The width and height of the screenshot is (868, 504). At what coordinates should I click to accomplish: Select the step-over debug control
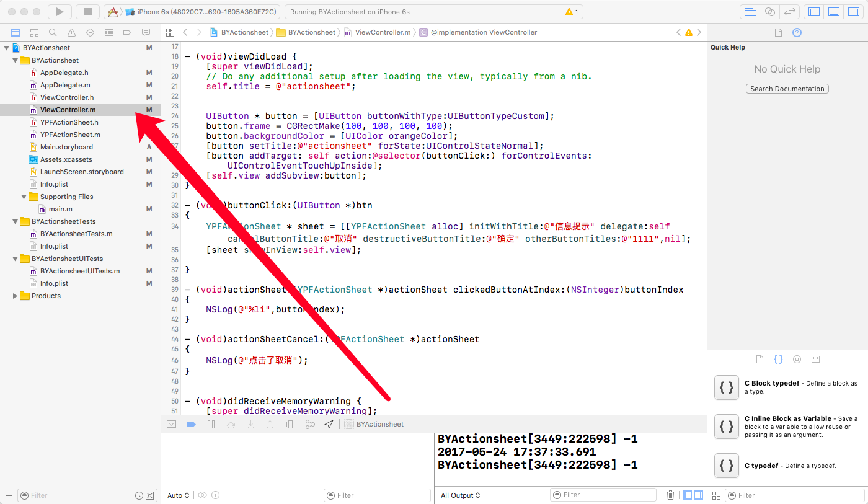pyautogui.click(x=230, y=424)
